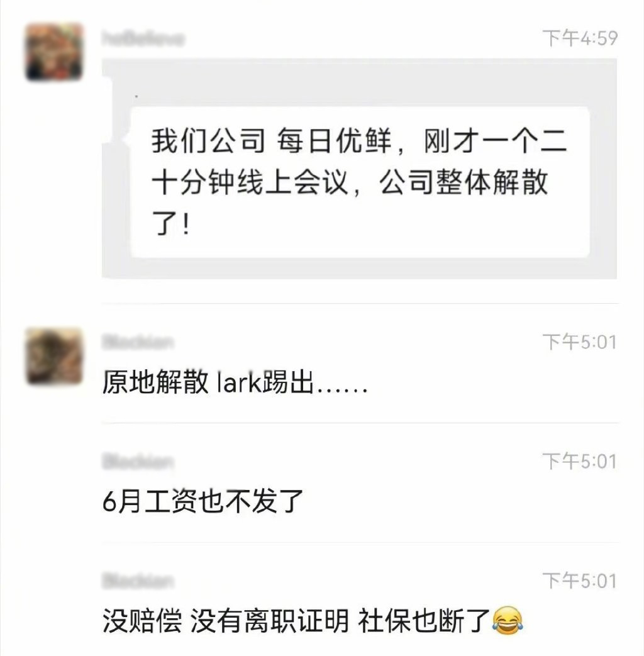Open blurred username above 没赔偿 message
Viewport: 644px width, 656px height.
pos(137,581)
